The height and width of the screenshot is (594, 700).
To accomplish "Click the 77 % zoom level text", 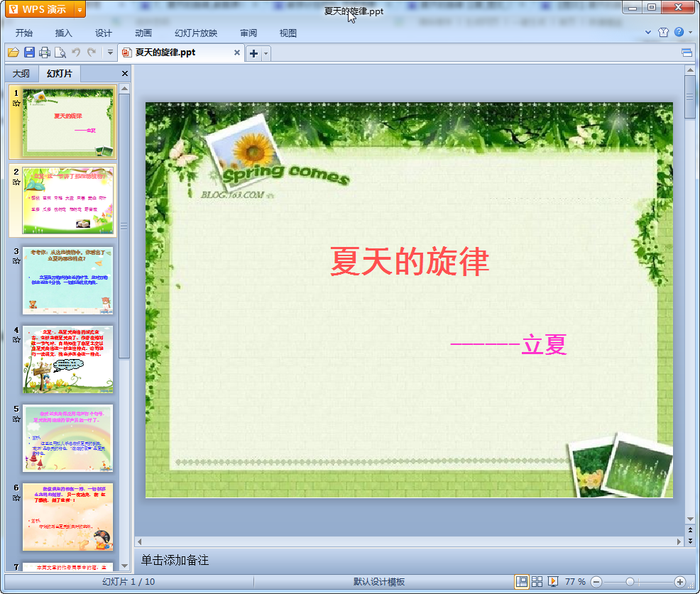I will (x=575, y=581).
